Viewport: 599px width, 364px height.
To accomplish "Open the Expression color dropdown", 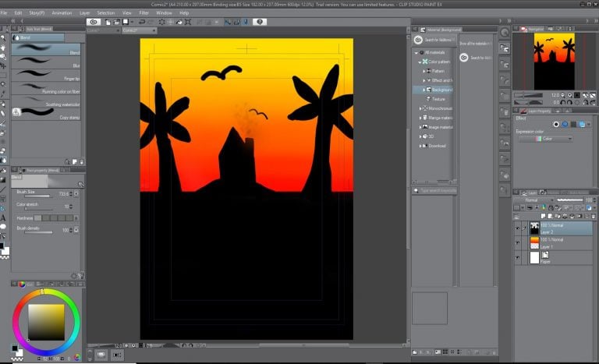I will pos(545,139).
